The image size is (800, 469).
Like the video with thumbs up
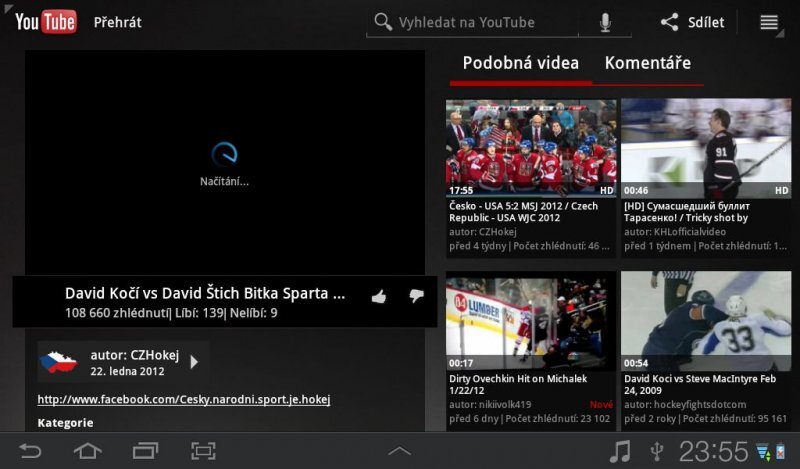[379, 296]
